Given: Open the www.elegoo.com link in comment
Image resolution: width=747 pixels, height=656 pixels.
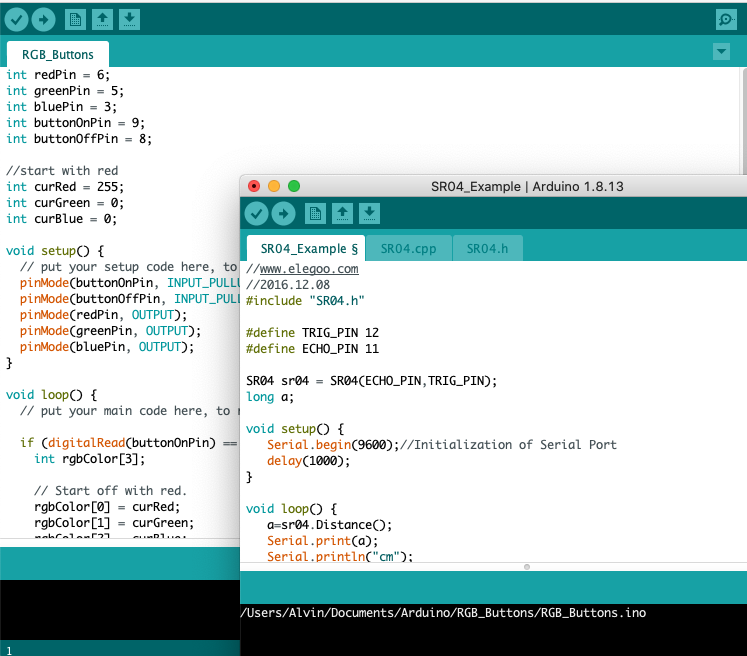Looking at the screenshot, I should pos(309,269).
